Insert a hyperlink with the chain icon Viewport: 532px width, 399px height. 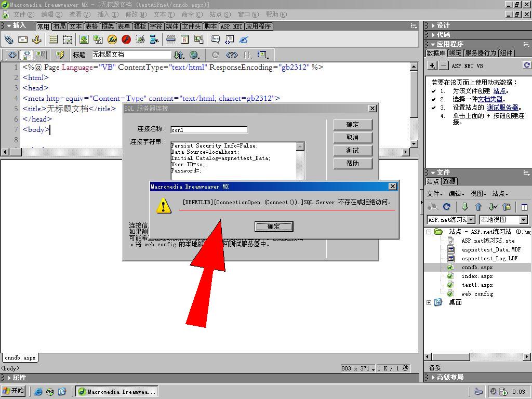click(x=9, y=39)
